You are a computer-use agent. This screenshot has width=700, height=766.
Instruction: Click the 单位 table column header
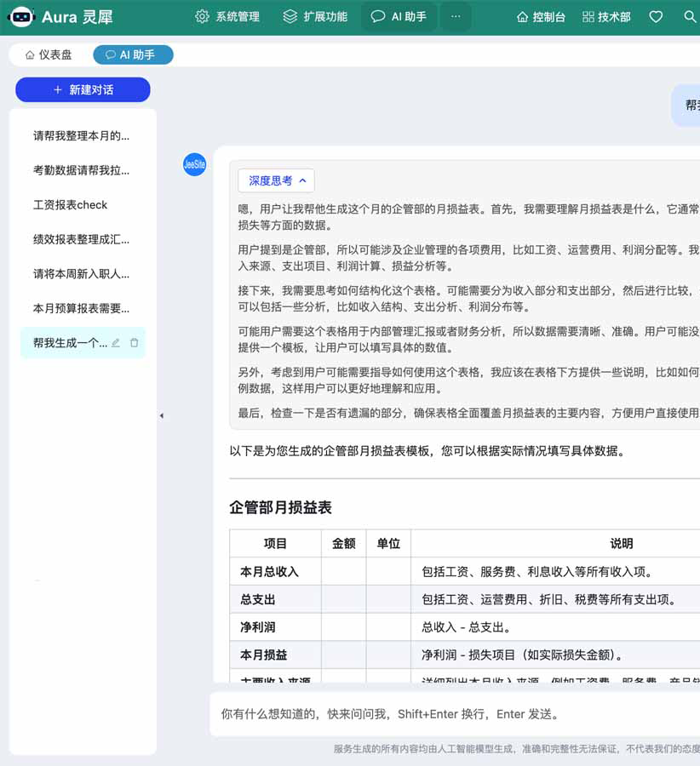click(388, 543)
